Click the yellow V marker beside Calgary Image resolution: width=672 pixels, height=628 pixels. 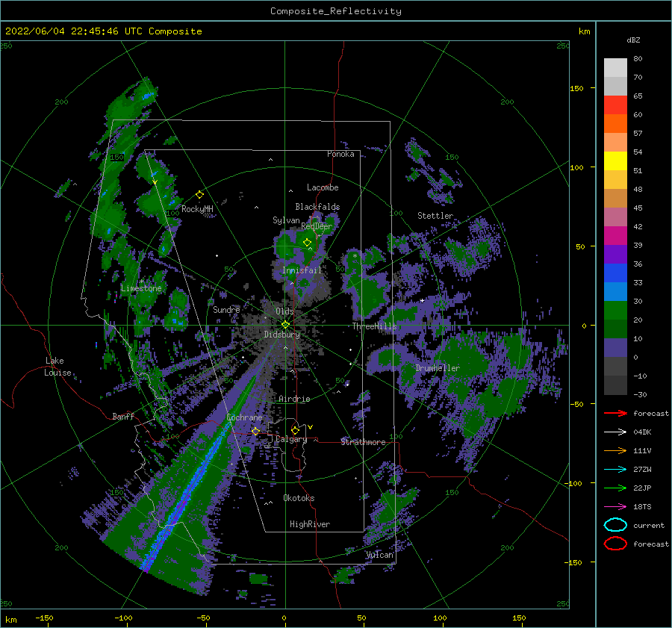click(311, 427)
